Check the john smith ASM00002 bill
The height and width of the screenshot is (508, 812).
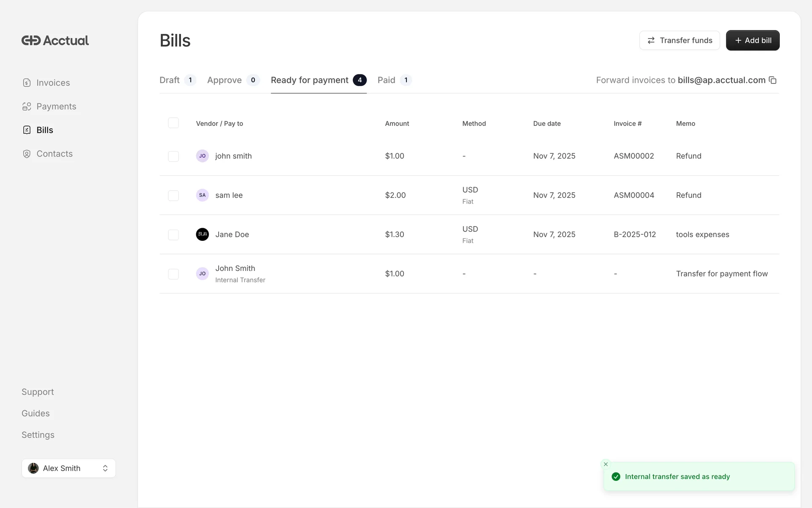173,156
